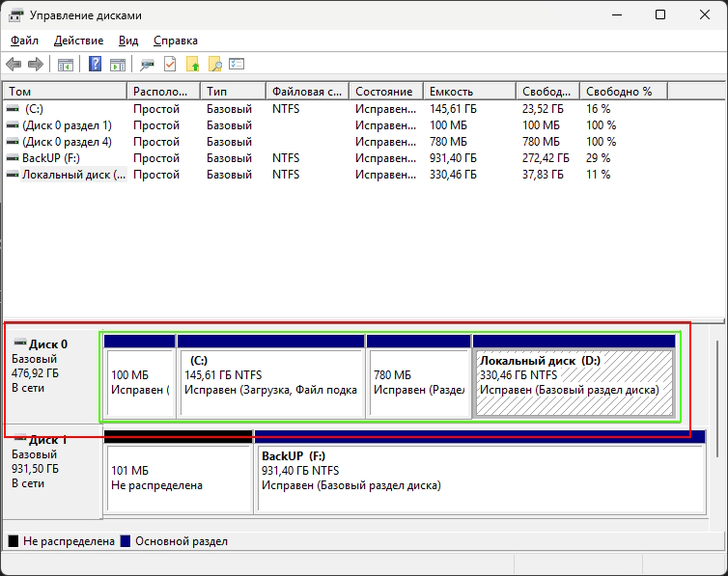Click the 780 МБ capacity cell in volume list

(x=448, y=142)
